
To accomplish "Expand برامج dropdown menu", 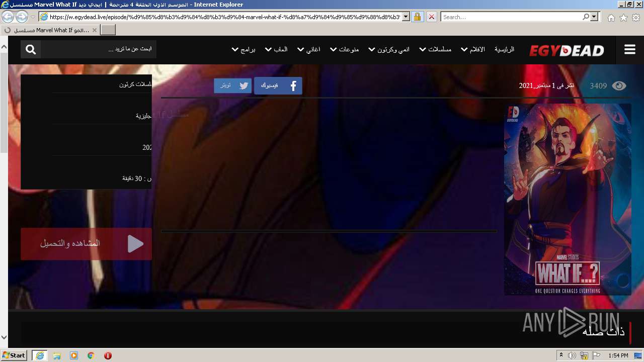I will point(244,49).
